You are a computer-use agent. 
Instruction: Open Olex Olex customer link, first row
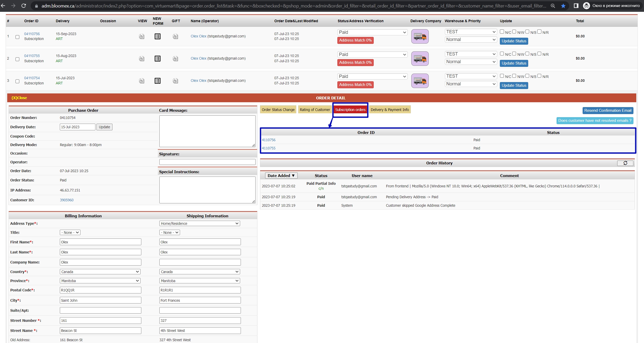(198, 36)
